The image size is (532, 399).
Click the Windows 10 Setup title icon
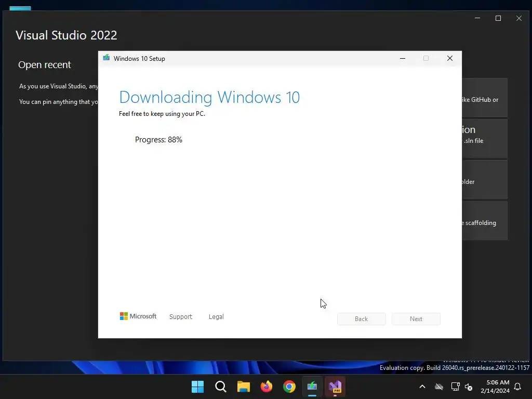[106, 58]
